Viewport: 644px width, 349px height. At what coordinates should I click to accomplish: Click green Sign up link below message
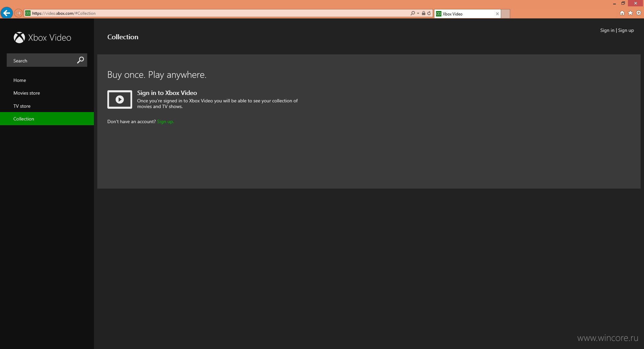click(x=165, y=121)
